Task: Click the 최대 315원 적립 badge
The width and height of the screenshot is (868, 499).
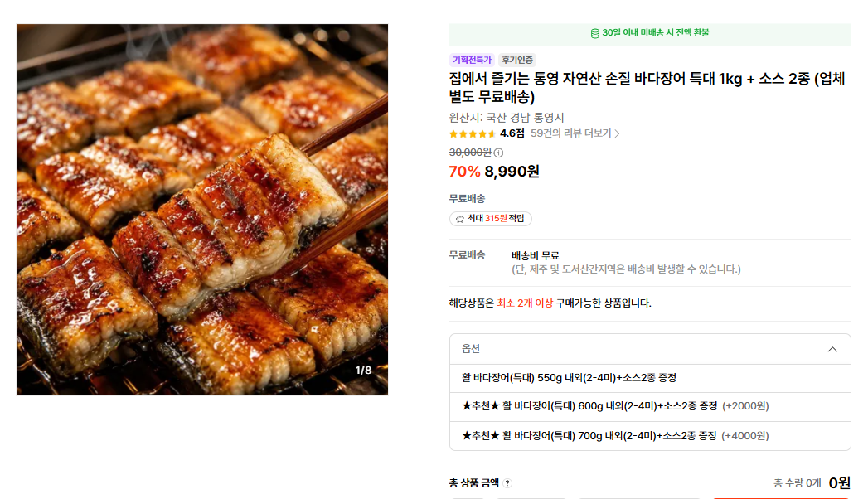Action: coord(491,219)
